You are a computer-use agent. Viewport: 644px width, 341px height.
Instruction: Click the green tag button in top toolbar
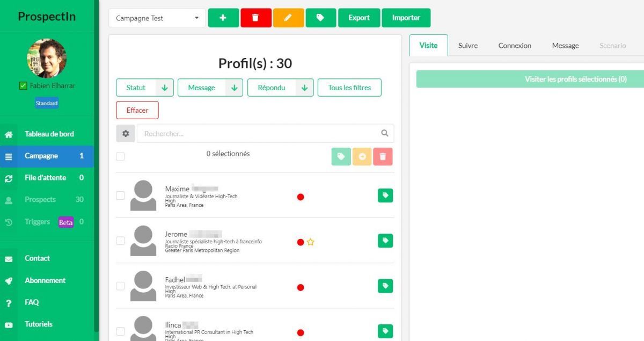click(320, 18)
